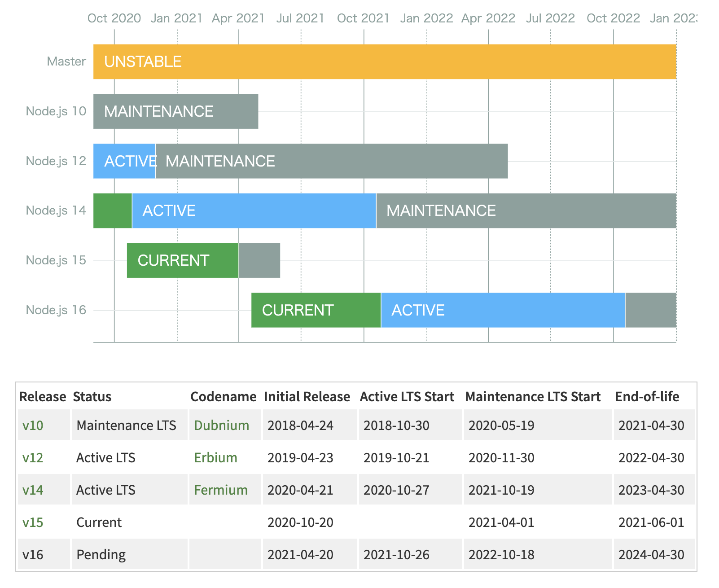This screenshot has width=719, height=588.
Task: Click the Active LTS Start column header
Action: click(407, 397)
